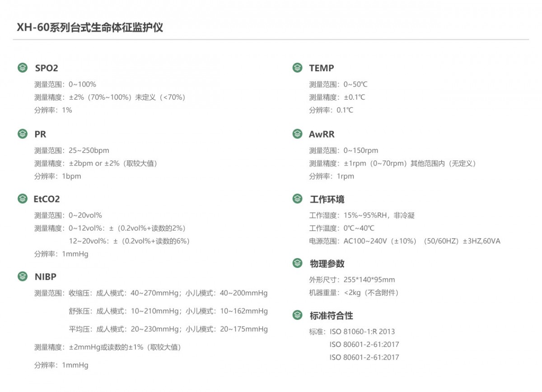
Task: Click the NIBP heading label
Action: (x=46, y=277)
